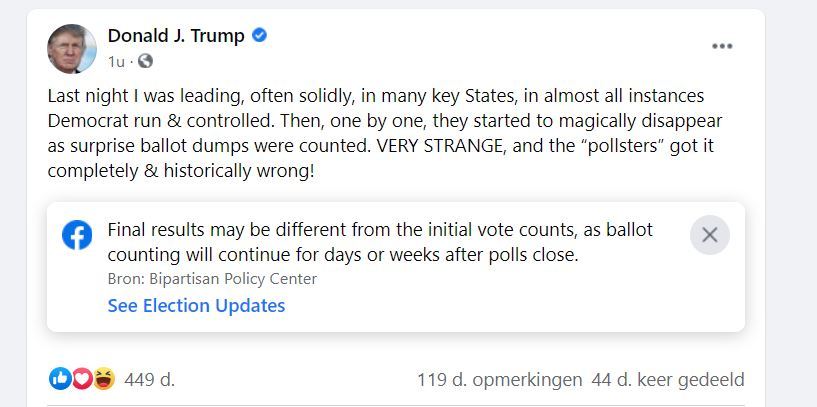
Task: Open See Election Updates link
Action: click(196, 305)
